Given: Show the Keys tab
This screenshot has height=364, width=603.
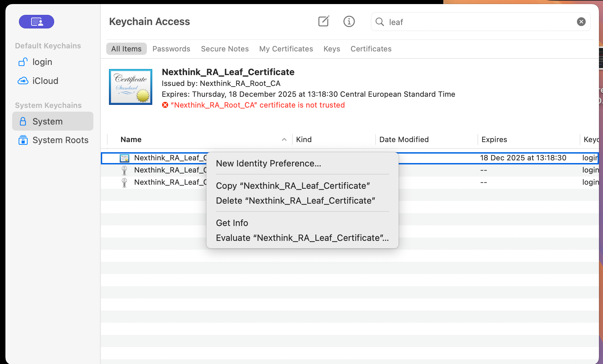Looking at the screenshot, I should tap(332, 49).
